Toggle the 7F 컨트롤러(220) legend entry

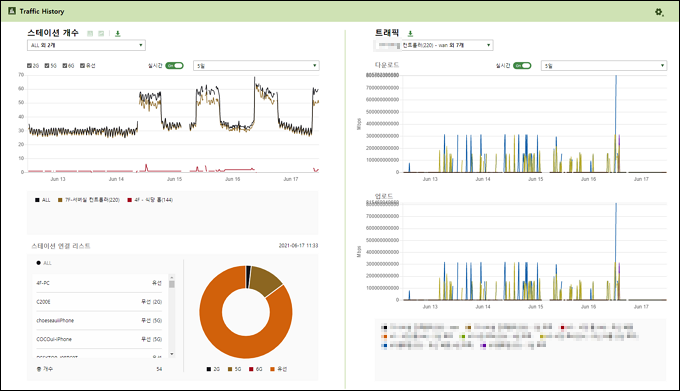point(89,200)
